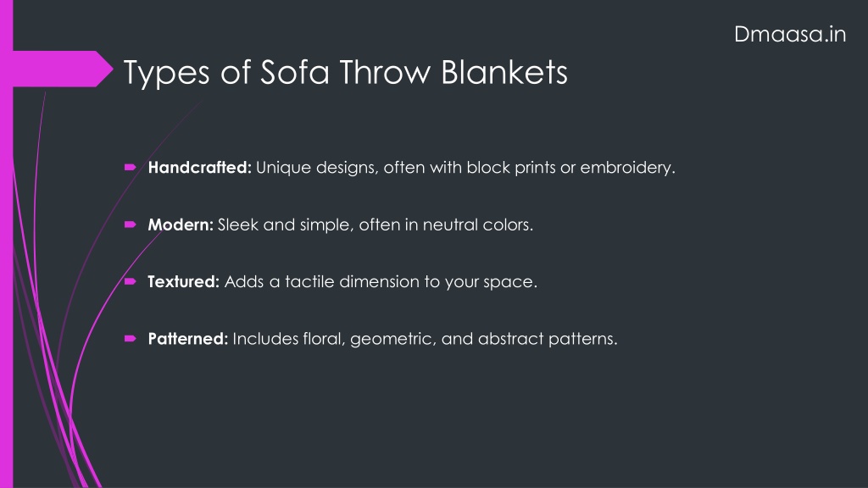Click the 'Adds a tactile dimension' sentence
Viewport: 868px width, 488px height.
[381, 281]
